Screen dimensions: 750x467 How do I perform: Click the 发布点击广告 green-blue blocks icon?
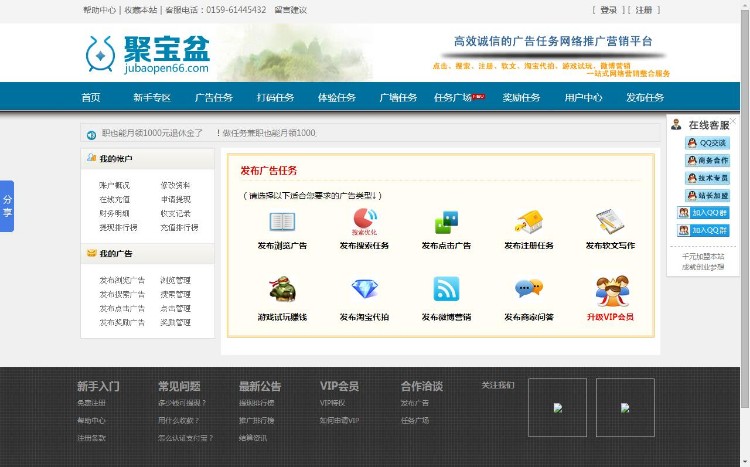point(446,222)
